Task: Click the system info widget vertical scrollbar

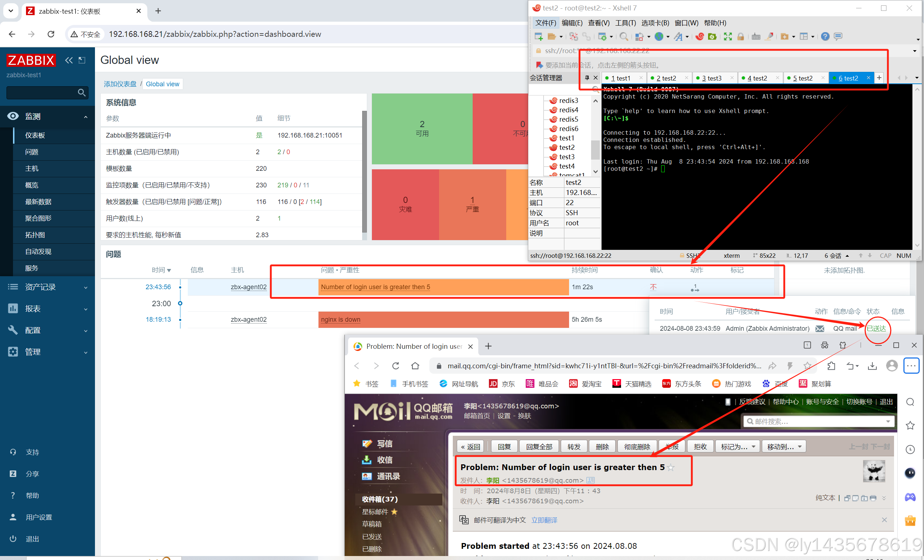Action: pos(364,171)
